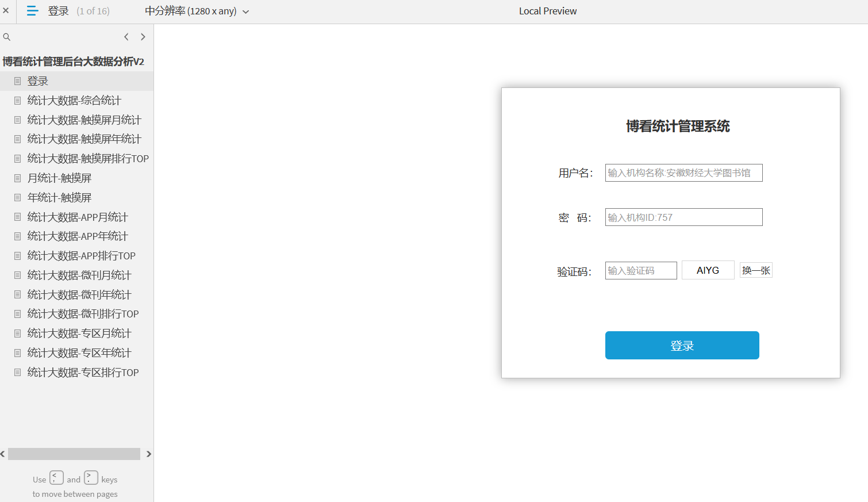Click the 博看统计管理系统 login heading
The height and width of the screenshot is (502, 868).
coord(678,126)
